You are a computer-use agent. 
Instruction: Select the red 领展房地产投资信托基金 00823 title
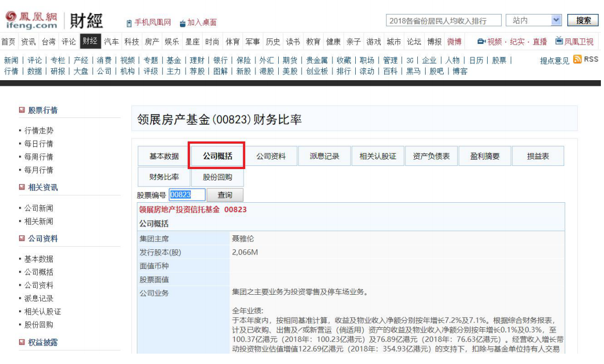point(192,209)
